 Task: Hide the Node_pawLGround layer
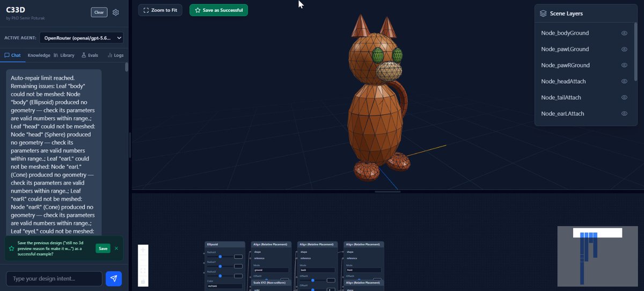tap(624, 49)
